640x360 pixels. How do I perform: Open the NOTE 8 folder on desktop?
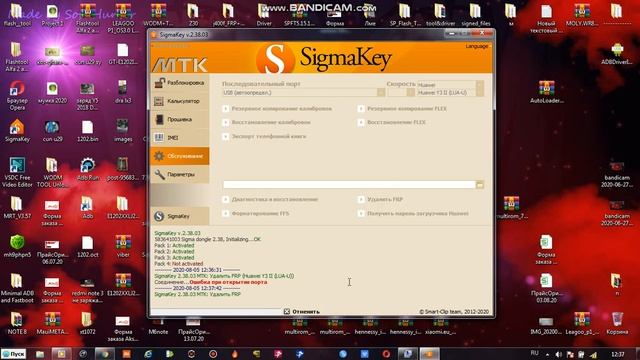(17, 323)
